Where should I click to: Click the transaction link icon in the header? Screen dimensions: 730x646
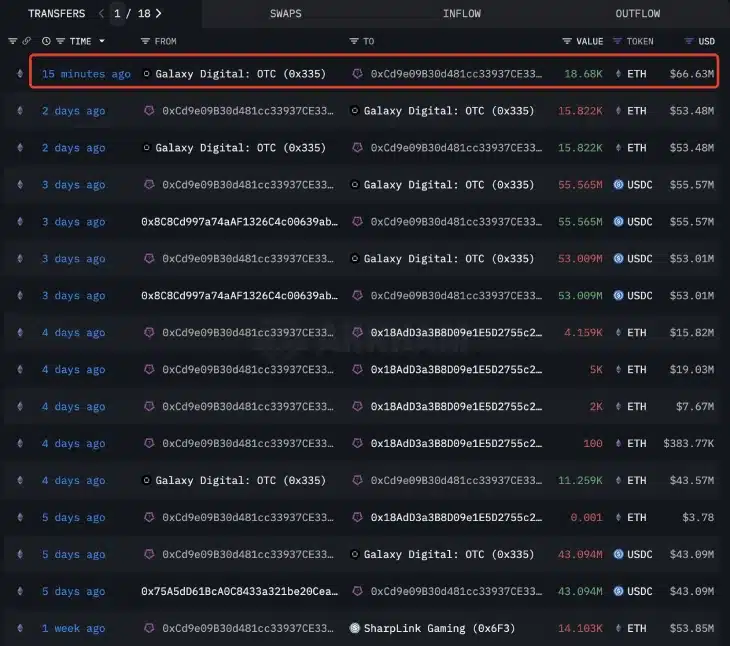click(27, 41)
